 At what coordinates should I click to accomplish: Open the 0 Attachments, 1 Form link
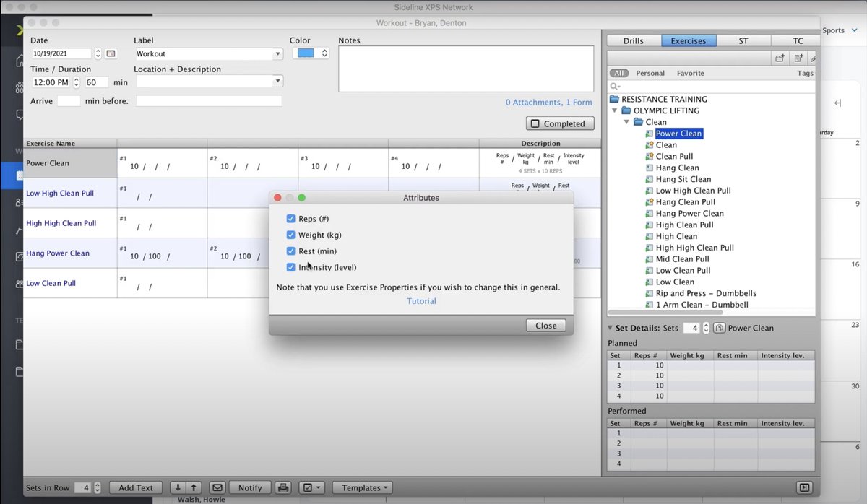548,103
